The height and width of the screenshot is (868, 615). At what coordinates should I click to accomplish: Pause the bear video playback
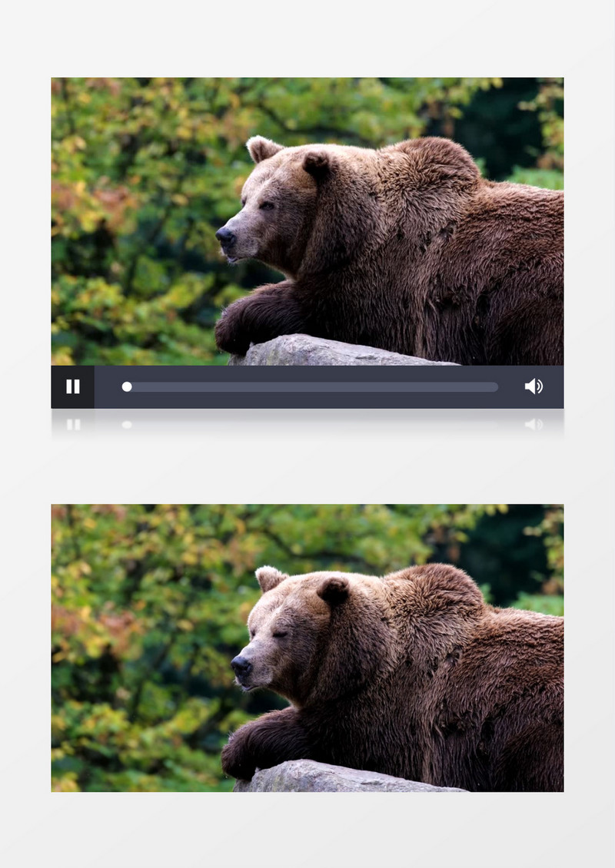[x=72, y=386]
